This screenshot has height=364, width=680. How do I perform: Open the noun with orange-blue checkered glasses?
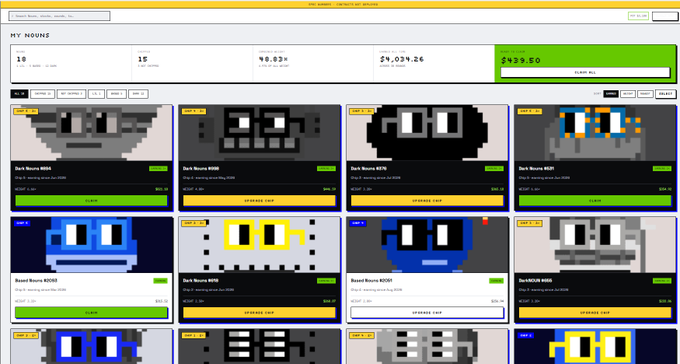click(595, 133)
